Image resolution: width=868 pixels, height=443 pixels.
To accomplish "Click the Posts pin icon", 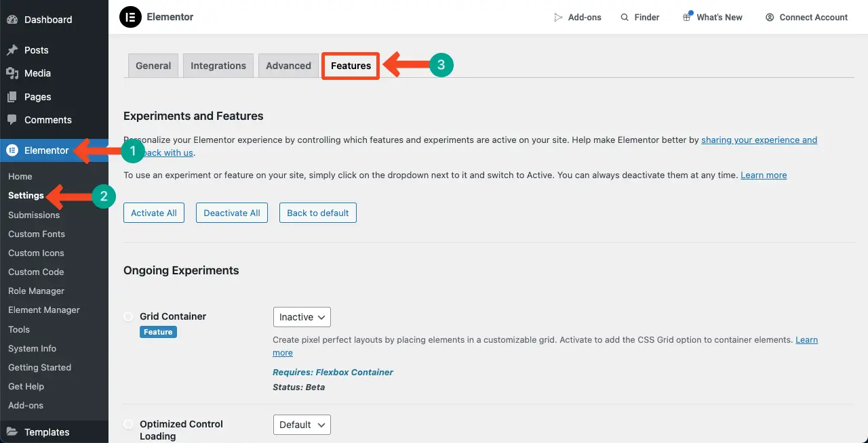I will point(12,50).
